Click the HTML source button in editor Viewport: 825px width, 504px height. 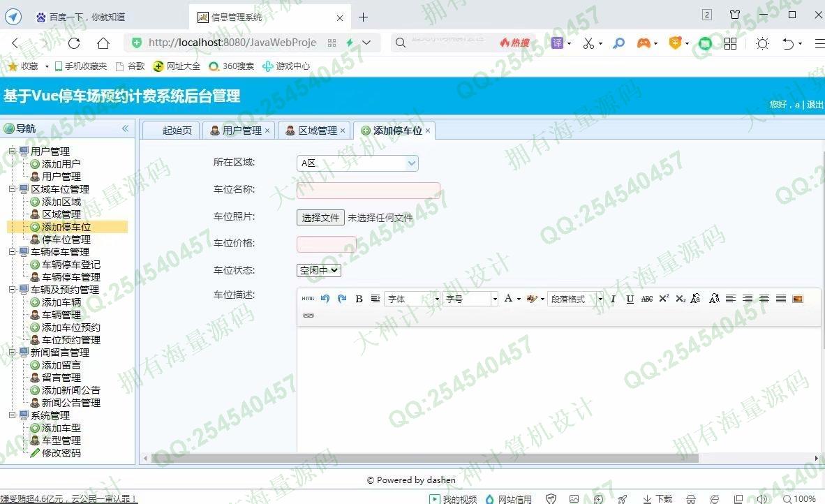tap(308, 299)
